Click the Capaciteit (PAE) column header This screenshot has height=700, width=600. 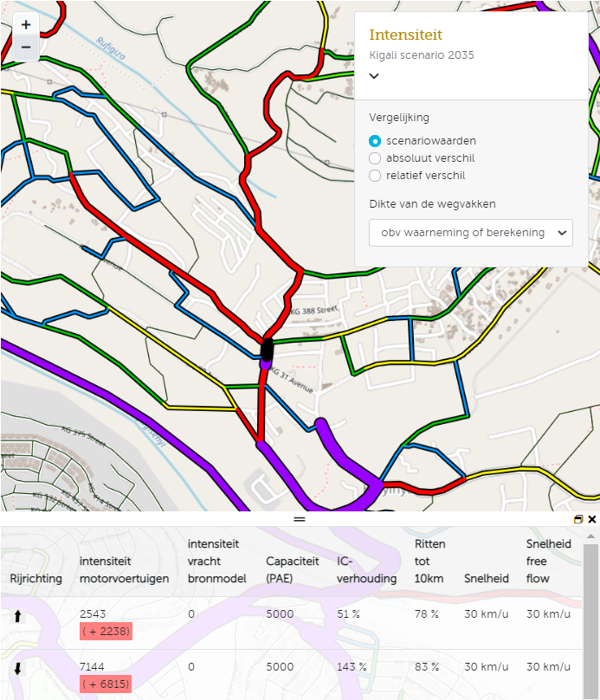287,569
